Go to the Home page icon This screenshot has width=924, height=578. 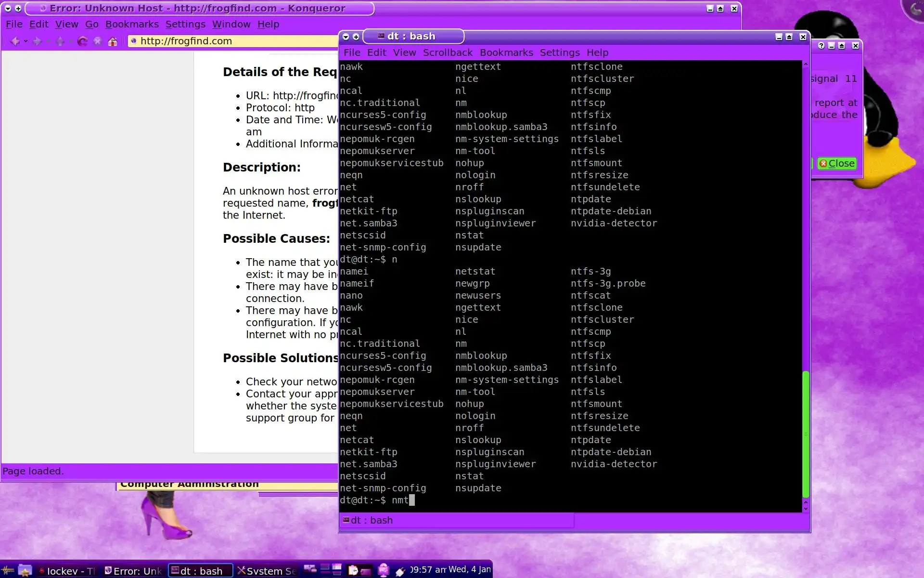[113, 41]
